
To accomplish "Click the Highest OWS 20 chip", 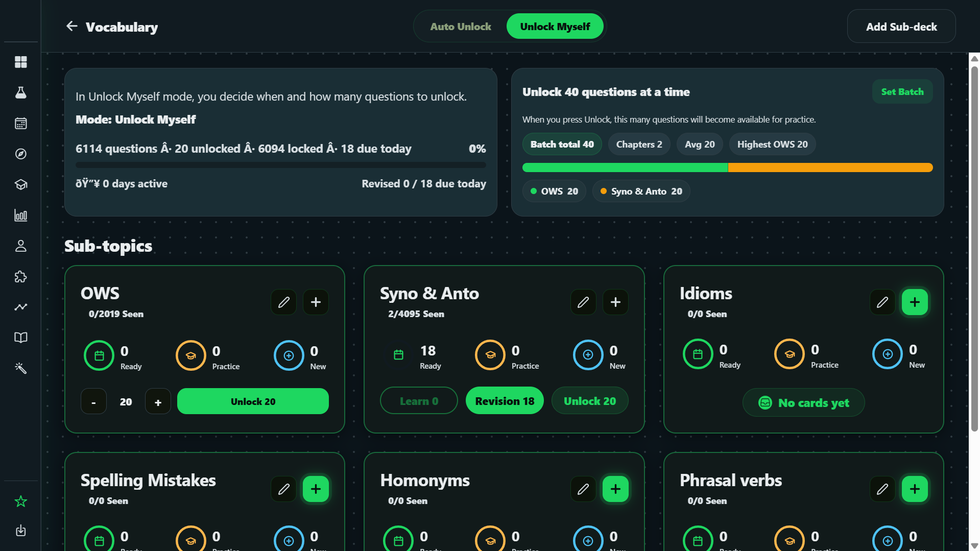I will point(772,145).
